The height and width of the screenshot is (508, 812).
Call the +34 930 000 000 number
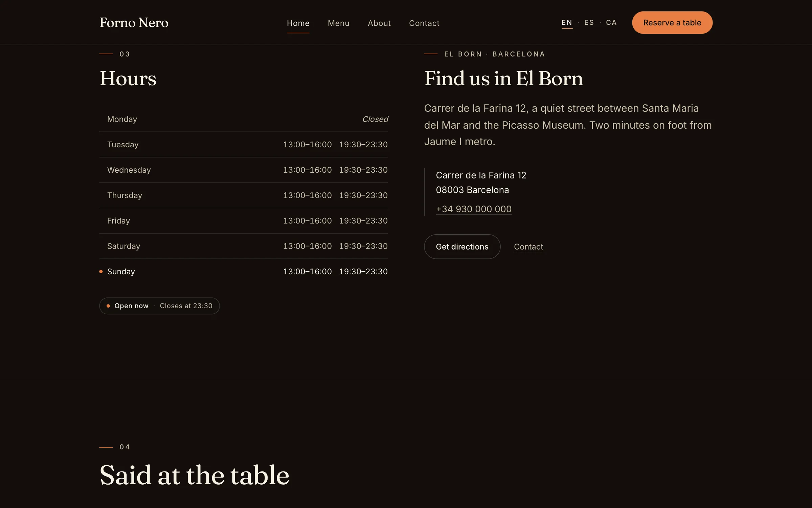(474, 209)
